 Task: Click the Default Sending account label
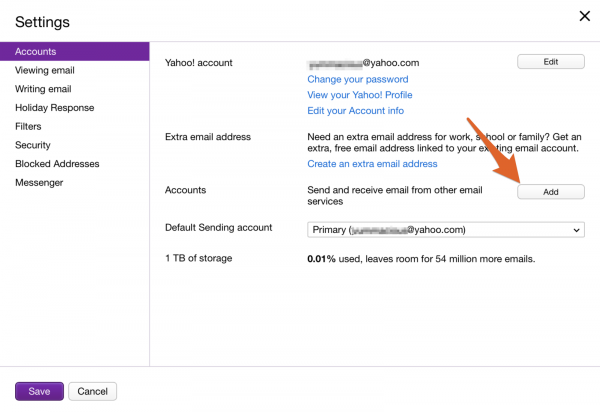[x=218, y=228]
